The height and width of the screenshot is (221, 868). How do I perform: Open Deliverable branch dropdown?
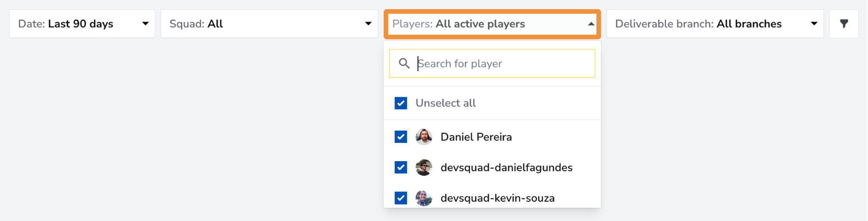715,24
